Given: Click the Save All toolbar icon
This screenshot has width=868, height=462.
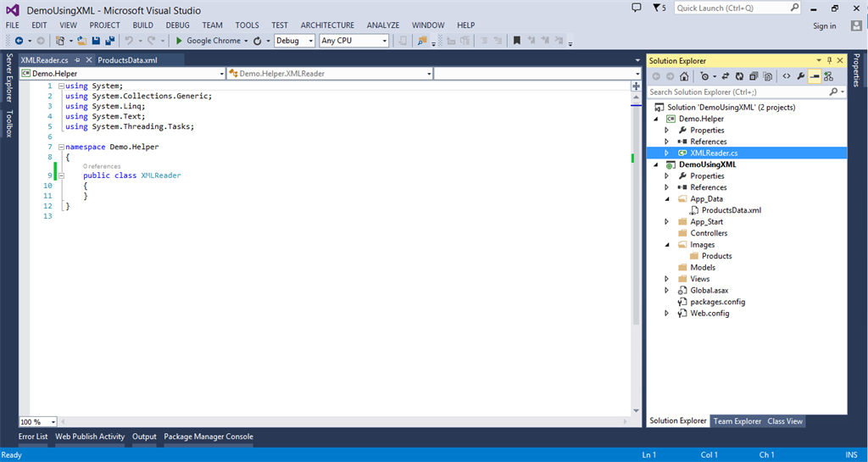Looking at the screenshot, I should (x=109, y=41).
